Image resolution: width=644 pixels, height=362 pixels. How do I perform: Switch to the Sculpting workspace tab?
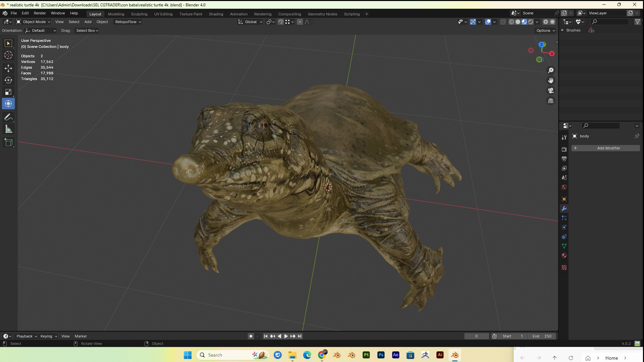(x=139, y=14)
